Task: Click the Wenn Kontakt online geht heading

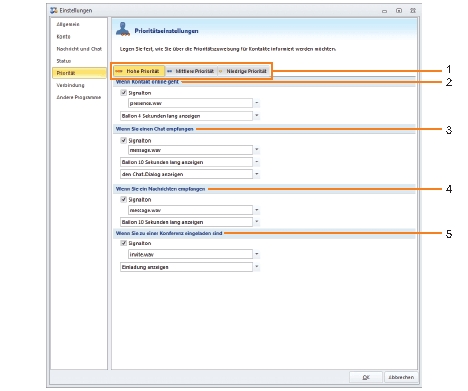Action: [x=147, y=82]
